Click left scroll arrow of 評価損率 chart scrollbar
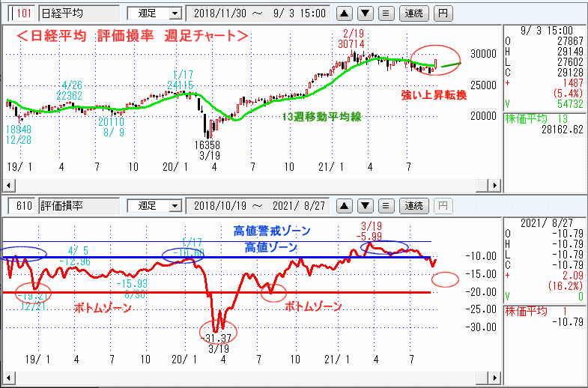 click(9, 378)
